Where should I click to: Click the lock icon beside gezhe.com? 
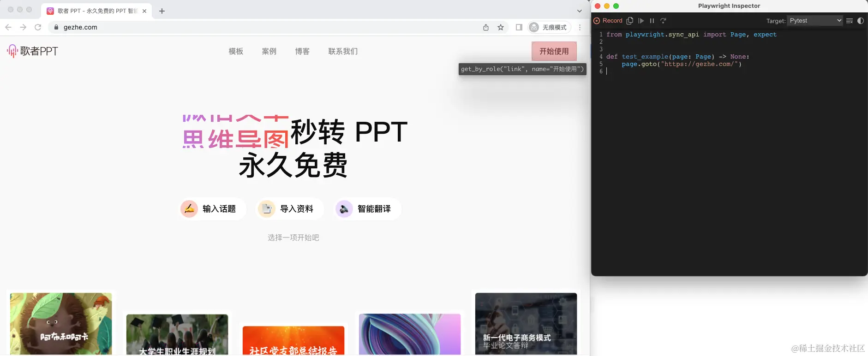tap(56, 27)
